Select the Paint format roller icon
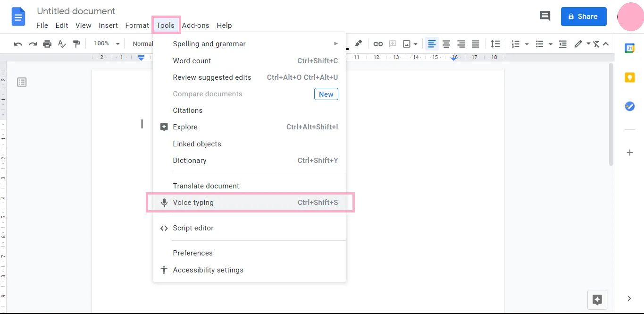 [76, 44]
